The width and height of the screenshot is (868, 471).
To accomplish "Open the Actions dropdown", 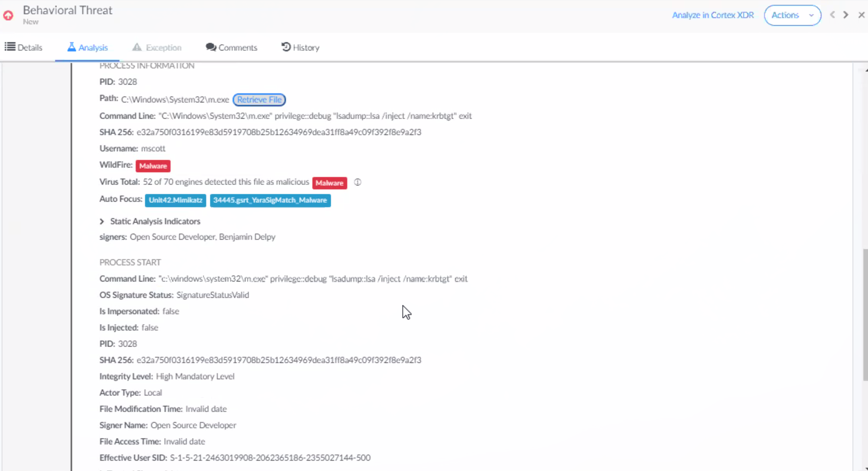I will point(793,15).
